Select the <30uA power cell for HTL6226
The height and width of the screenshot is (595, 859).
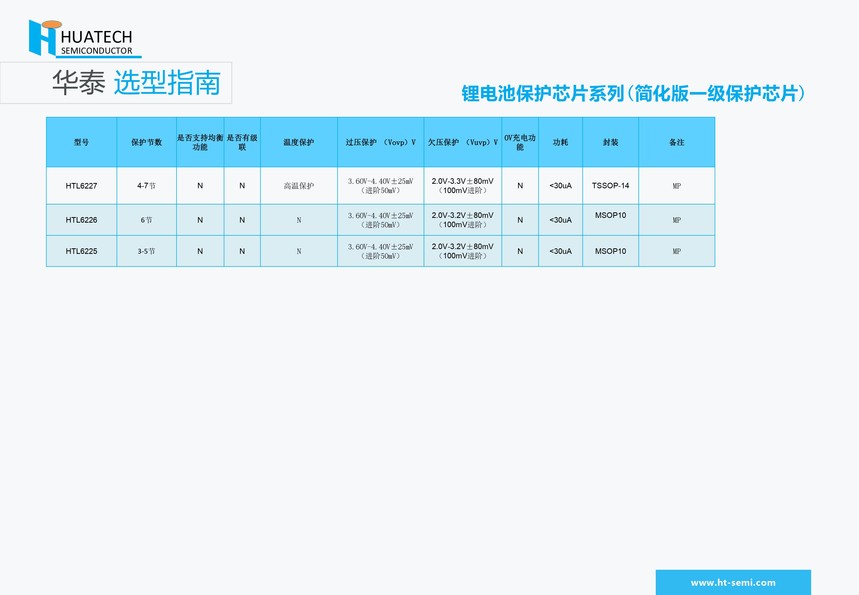point(560,220)
